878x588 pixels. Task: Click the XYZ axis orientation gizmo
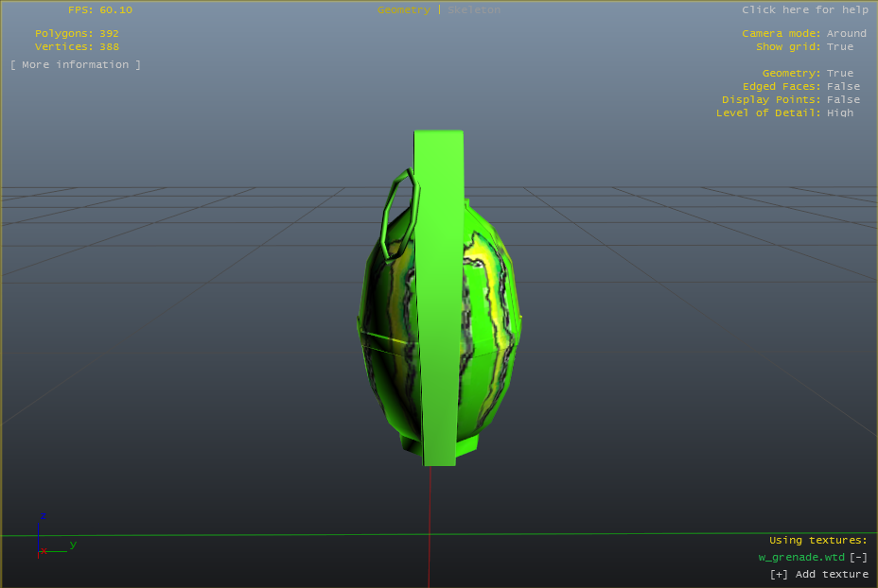pyautogui.click(x=56, y=536)
